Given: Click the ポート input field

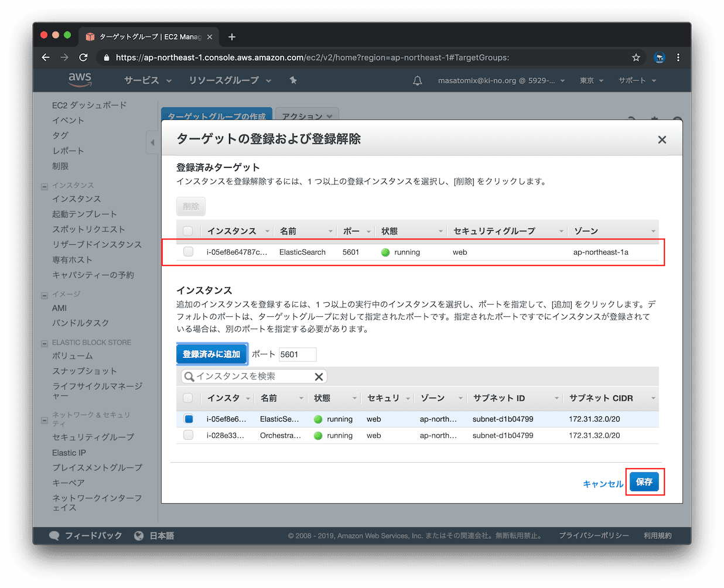Looking at the screenshot, I should pos(298,354).
